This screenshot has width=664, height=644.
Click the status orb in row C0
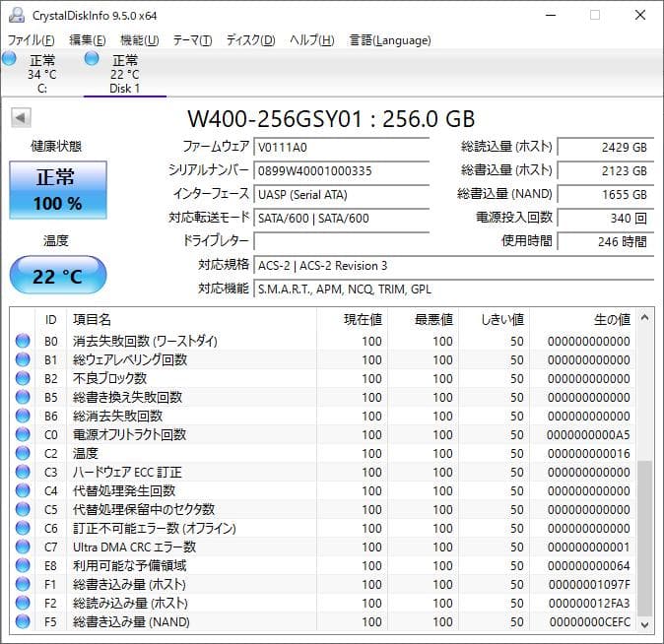(x=23, y=434)
